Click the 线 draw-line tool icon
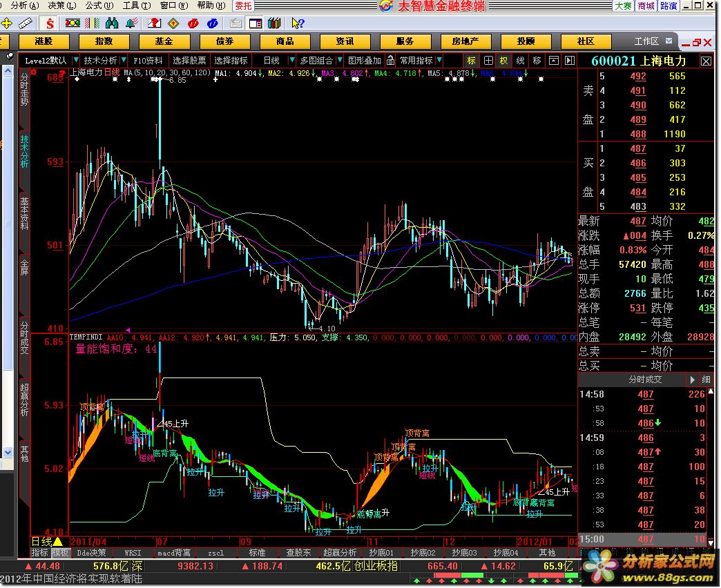Image resolution: width=721 pixels, height=588 pixels. tap(520, 61)
